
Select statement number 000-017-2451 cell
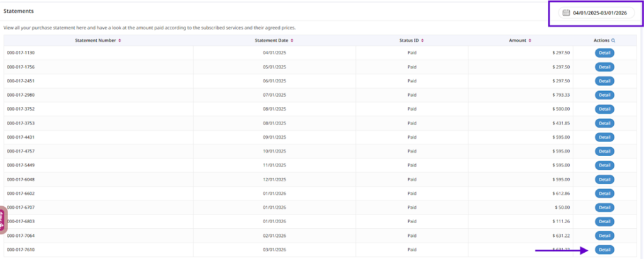(x=20, y=81)
